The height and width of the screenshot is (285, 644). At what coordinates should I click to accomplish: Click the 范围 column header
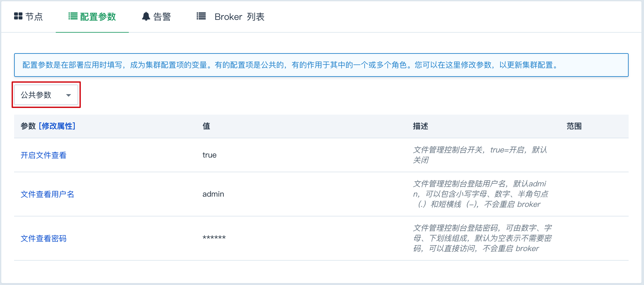pos(574,126)
